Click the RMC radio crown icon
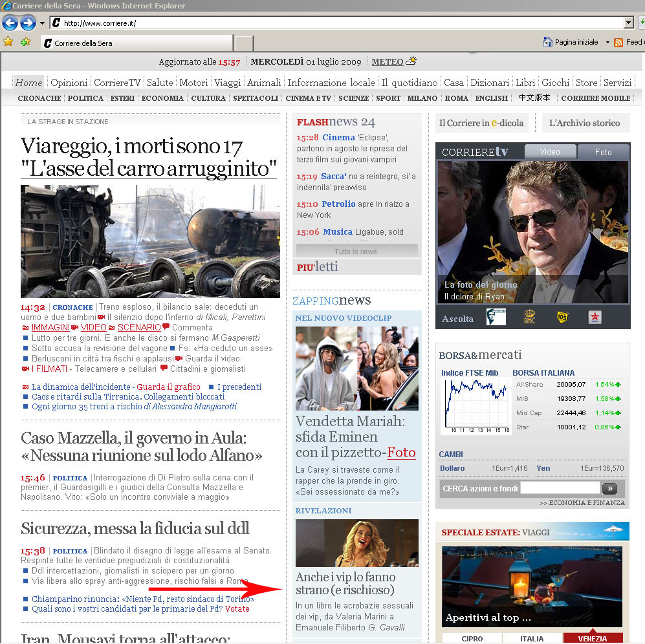The height and width of the screenshot is (644, 645). (529, 317)
